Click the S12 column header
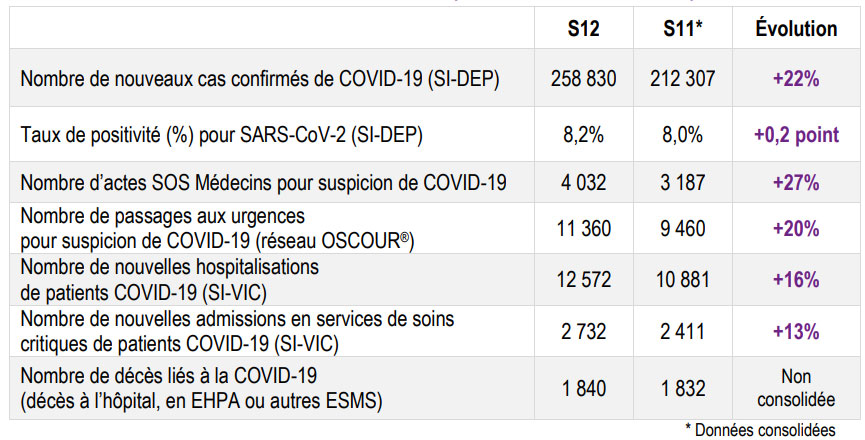The height and width of the screenshot is (440, 865). point(583,29)
